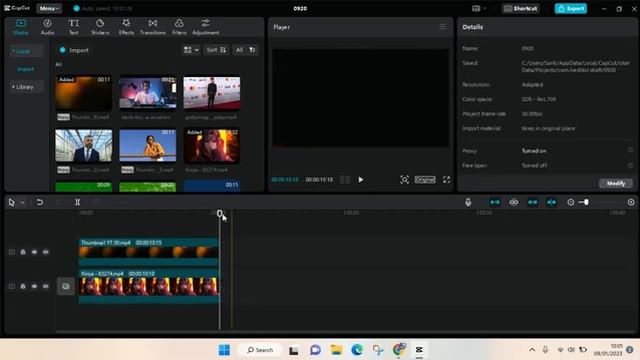The image size is (640, 360).
Task: Open Microsoft Edge from taskbar
Action: [357, 350]
